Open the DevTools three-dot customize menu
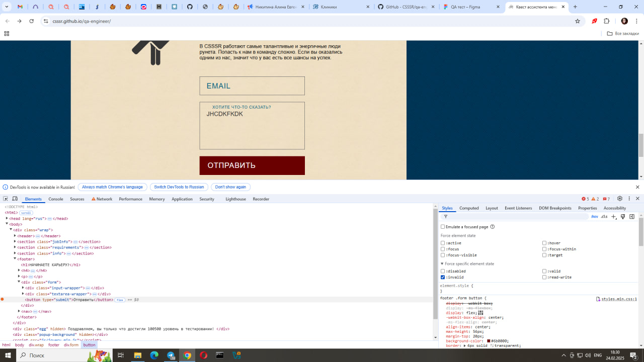 coord(629,199)
